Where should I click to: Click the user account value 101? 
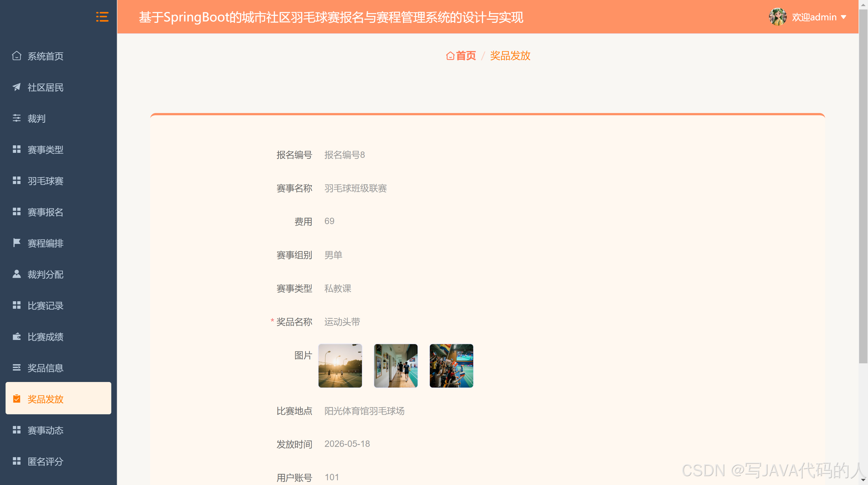pos(332,477)
